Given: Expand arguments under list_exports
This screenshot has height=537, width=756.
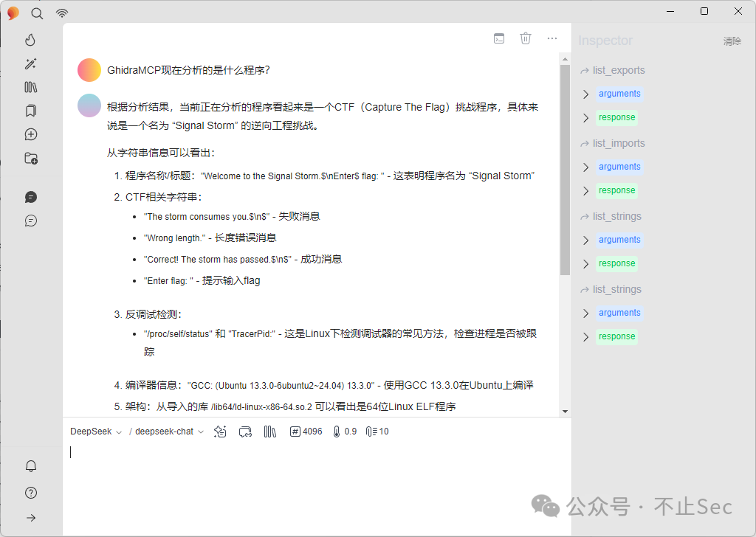Looking at the screenshot, I should tap(619, 93).
